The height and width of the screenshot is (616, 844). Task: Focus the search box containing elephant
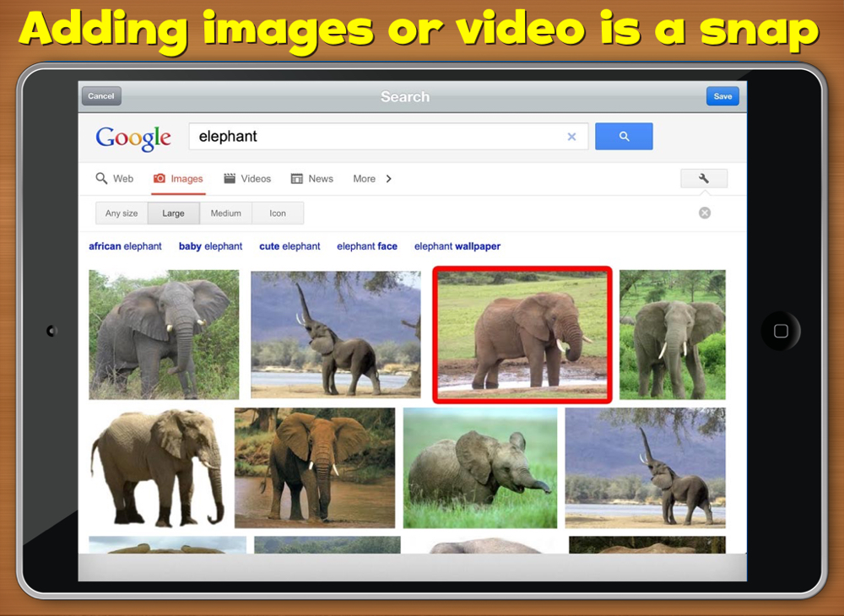(x=388, y=137)
